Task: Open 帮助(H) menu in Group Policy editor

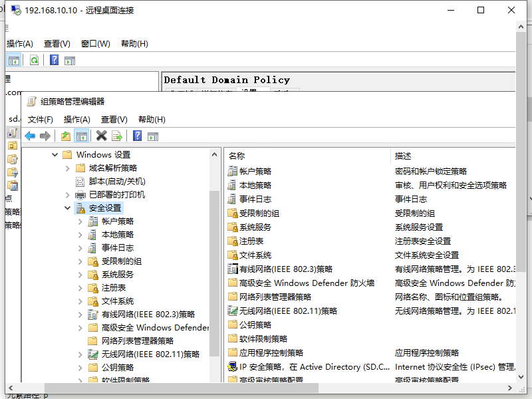Action: pyautogui.click(x=152, y=120)
